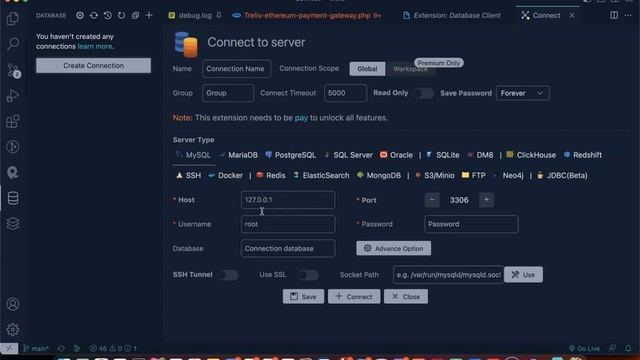Screen dimensions: 640x360
Task: Select Redshift server type
Action: (582, 155)
